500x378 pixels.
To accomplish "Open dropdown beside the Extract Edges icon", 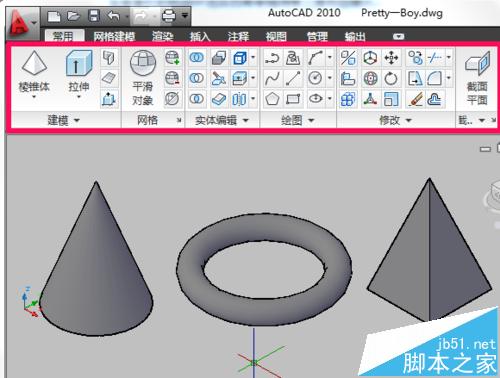I will (253, 57).
